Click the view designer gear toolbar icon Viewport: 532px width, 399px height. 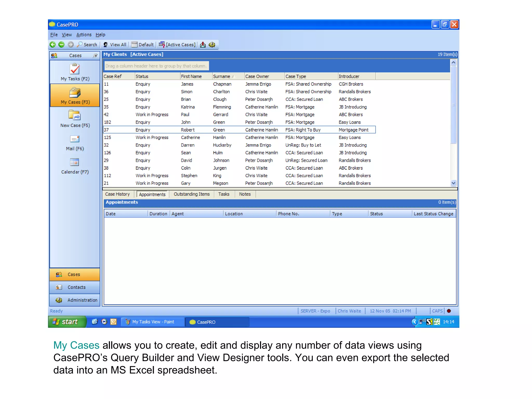[x=212, y=45]
